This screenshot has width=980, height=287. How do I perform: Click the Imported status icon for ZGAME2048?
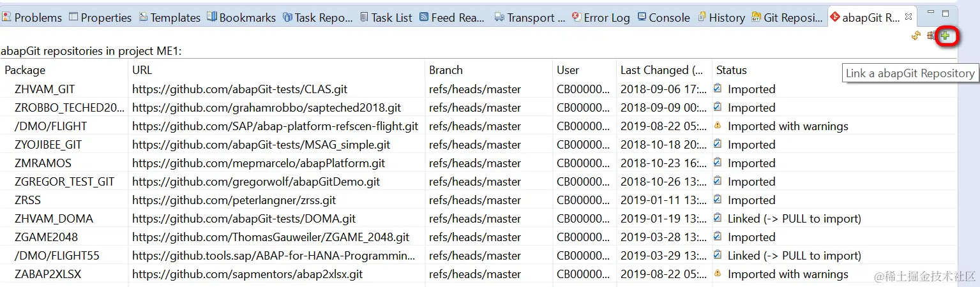coord(718,237)
